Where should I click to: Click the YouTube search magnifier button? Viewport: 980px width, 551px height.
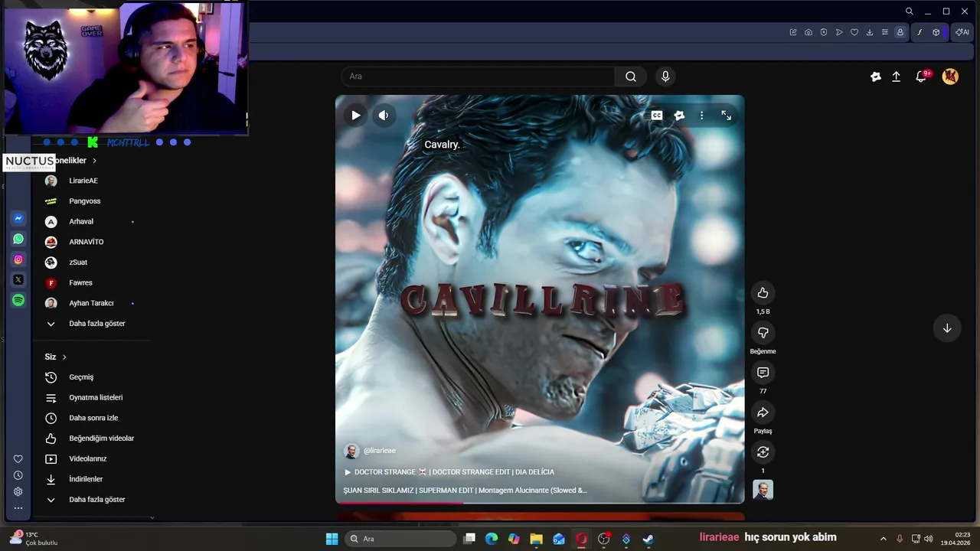coord(631,77)
